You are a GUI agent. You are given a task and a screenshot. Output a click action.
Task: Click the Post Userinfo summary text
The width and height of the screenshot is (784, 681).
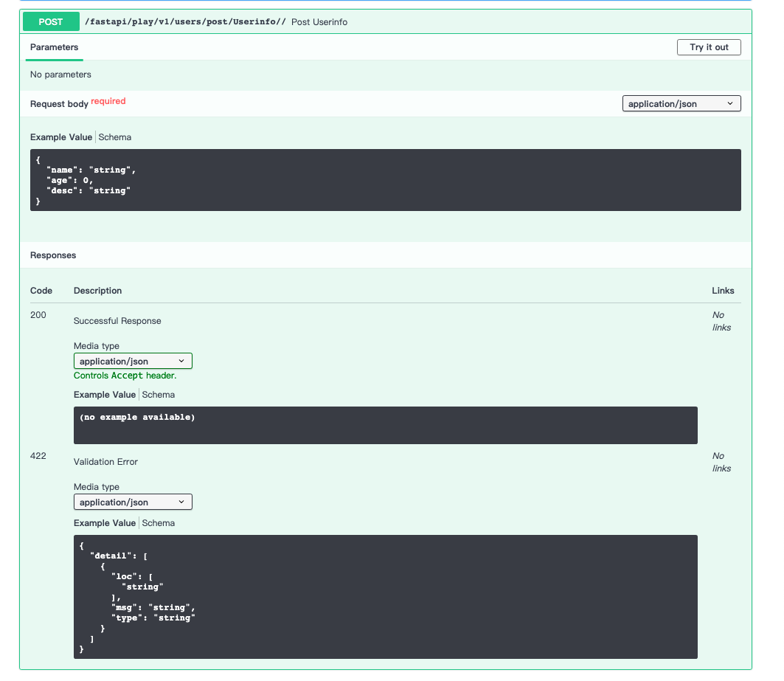pyautogui.click(x=319, y=22)
